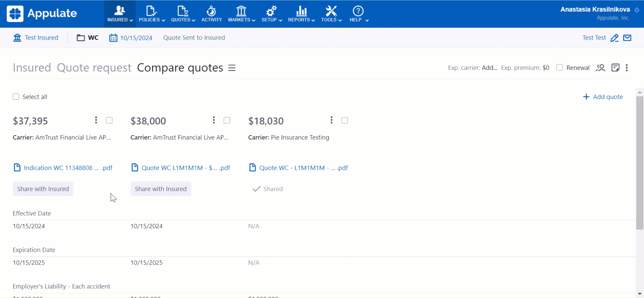The height and width of the screenshot is (298, 644).
Task: Check the Select all checkbox
Action: coord(16,97)
